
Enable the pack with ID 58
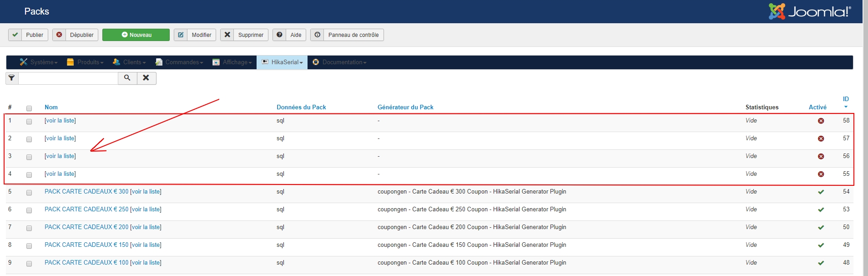tap(821, 121)
